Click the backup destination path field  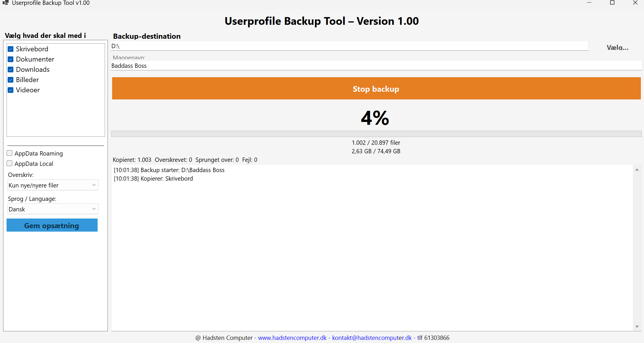[x=349, y=46]
